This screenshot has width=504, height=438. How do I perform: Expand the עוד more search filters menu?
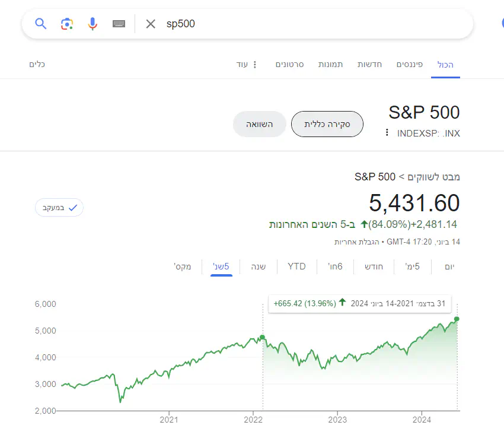click(x=246, y=64)
